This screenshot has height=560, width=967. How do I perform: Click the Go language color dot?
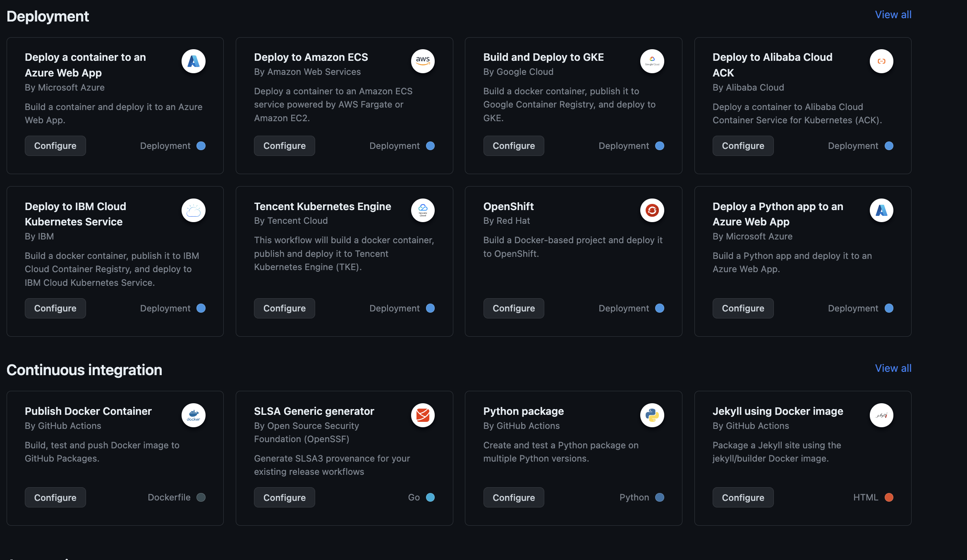[x=430, y=497]
